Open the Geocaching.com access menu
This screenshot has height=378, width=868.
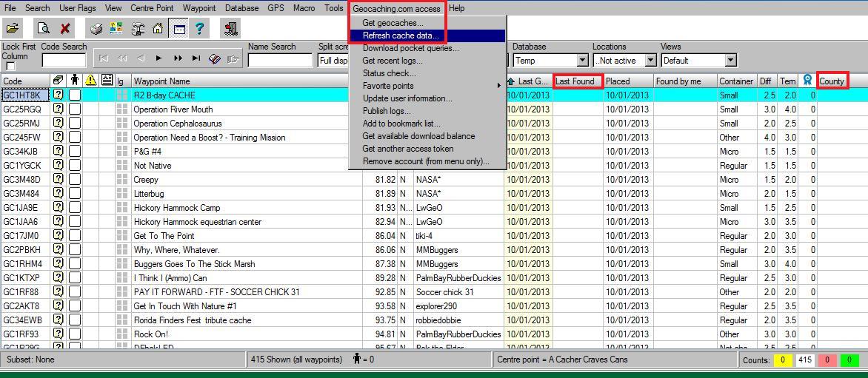[396, 8]
